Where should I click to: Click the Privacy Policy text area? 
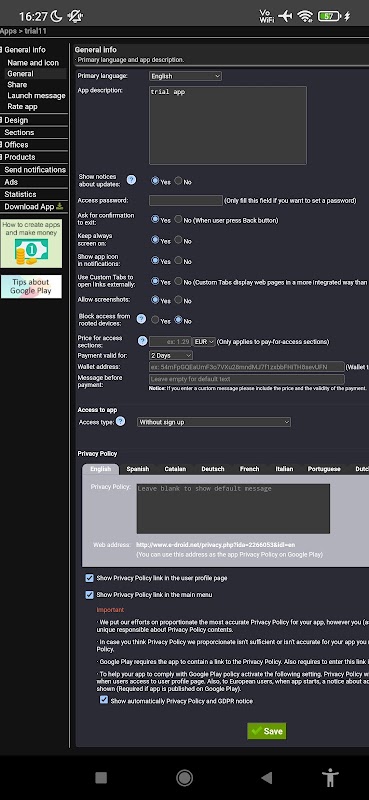pos(233,509)
